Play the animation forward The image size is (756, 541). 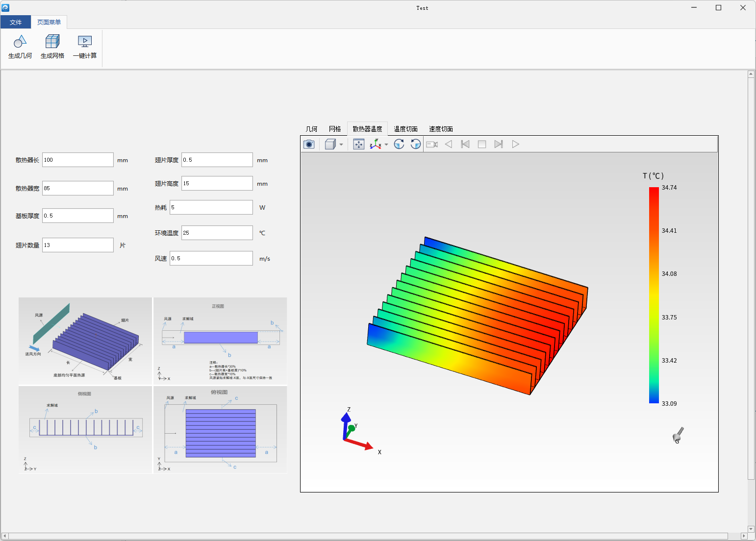[x=515, y=144]
